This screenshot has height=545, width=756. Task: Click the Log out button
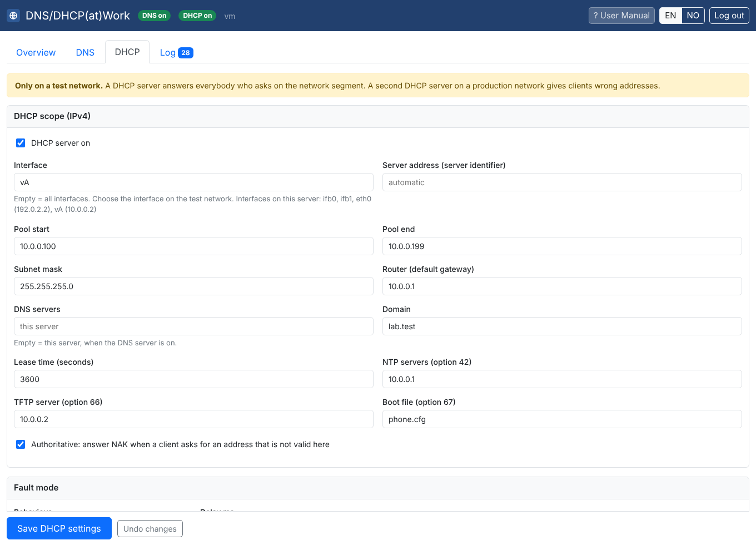click(729, 16)
